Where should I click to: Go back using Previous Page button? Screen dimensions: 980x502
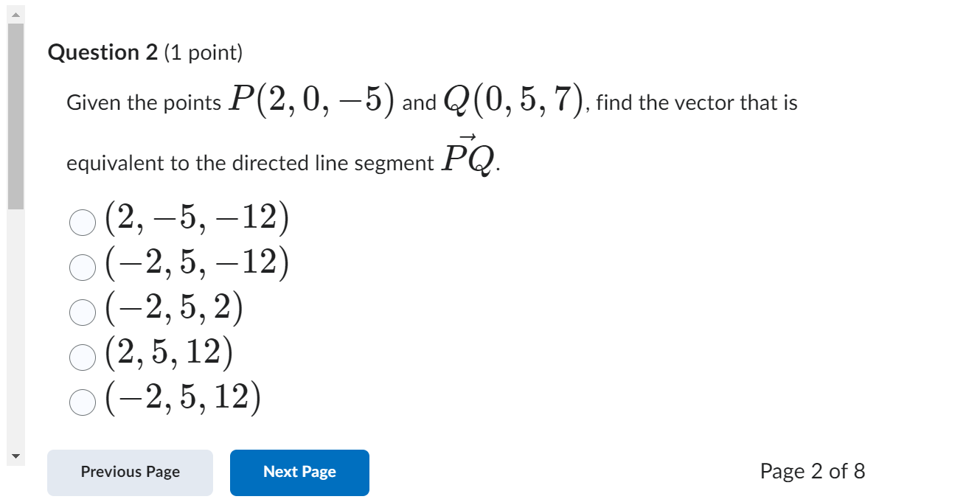[x=130, y=473]
